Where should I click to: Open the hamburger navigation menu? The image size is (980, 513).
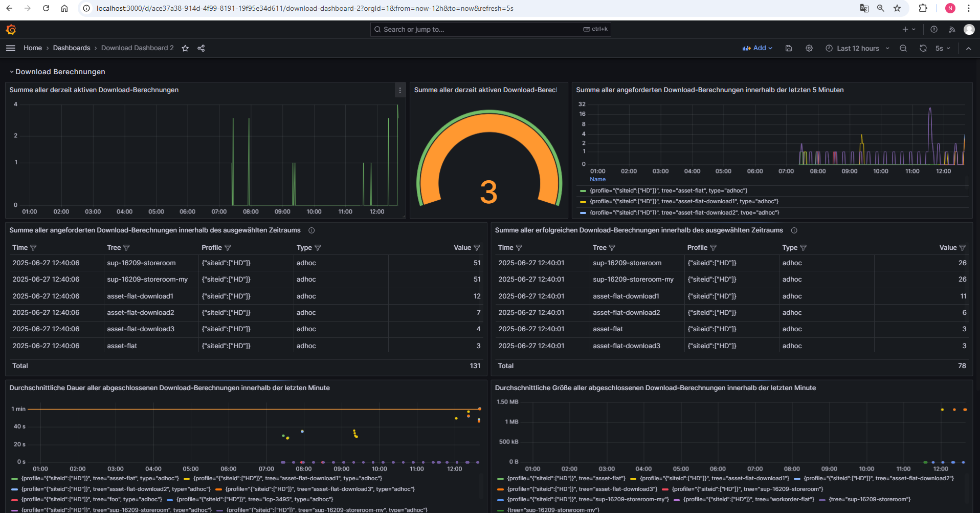[x=11, y=48]
